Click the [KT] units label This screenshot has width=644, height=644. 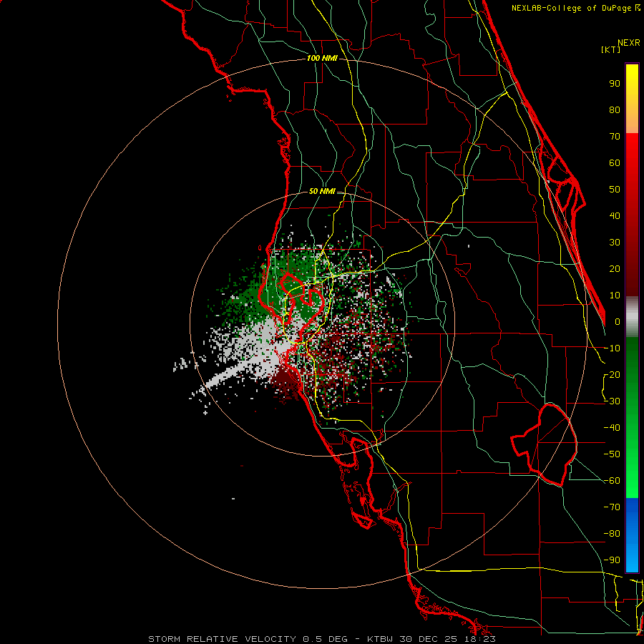(610, 49)
